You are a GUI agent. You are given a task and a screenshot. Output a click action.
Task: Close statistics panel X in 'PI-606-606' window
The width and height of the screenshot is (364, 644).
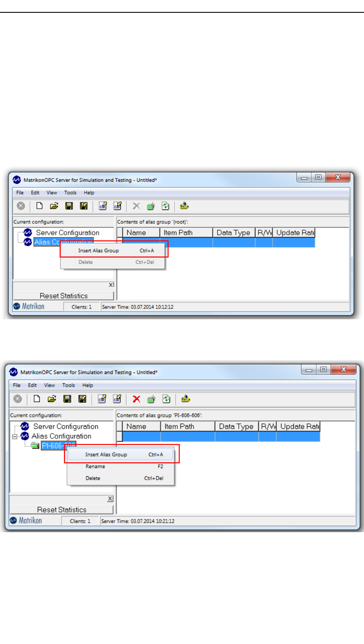point(110,499)
